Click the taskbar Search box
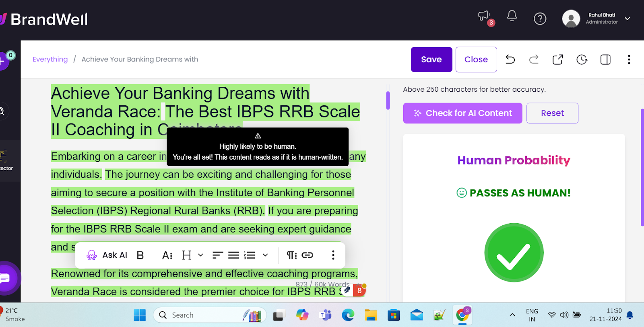The width and height of the screenshot is (644, 327). (210, 315)
